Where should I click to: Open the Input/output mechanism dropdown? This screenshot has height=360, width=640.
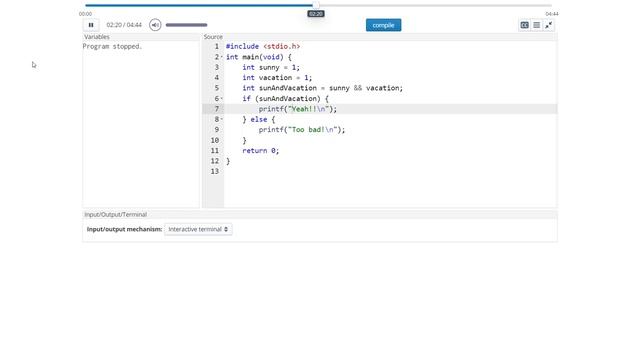198,229
